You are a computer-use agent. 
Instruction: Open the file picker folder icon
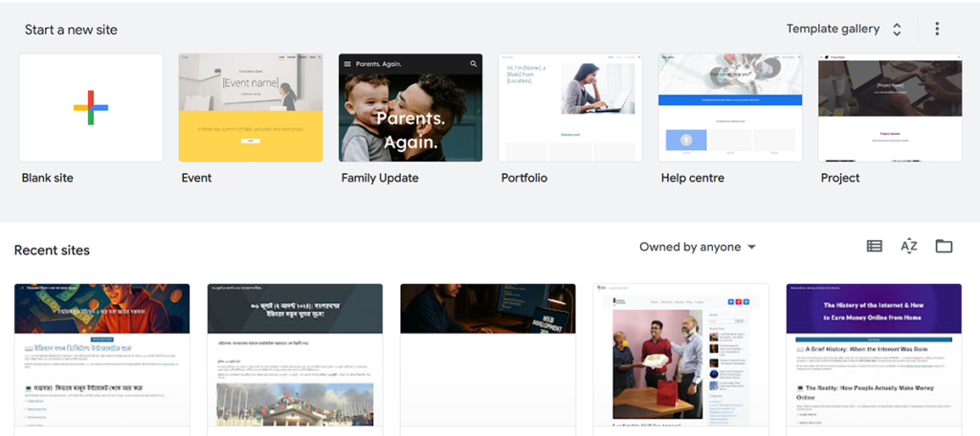tap(944, 247)
